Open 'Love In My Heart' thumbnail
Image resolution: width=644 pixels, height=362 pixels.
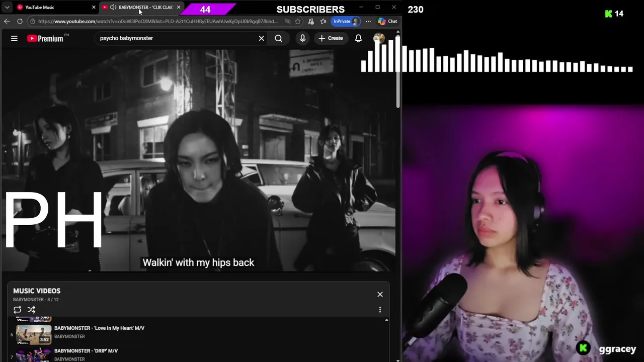34,334
